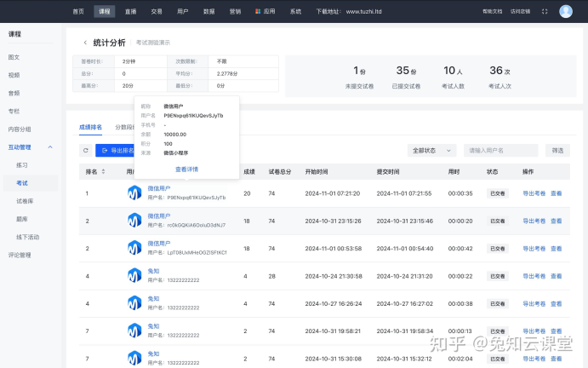Viewport: 588px width, 368px height.
Task: Select 专栏 in the sidebar
Action: point(14,111)
